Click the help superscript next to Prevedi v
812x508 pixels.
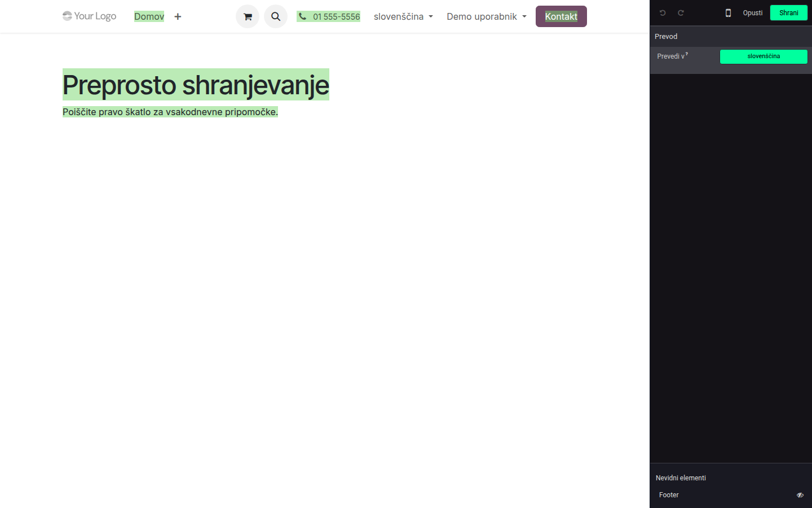tap(686, 54)
